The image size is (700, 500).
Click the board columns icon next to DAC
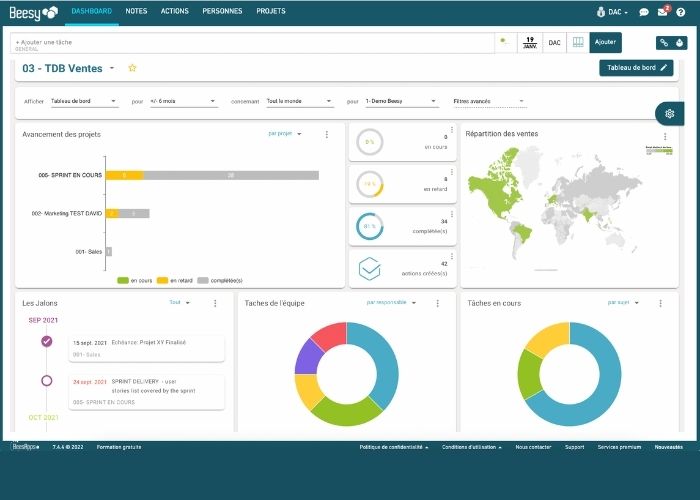point(578,43)
